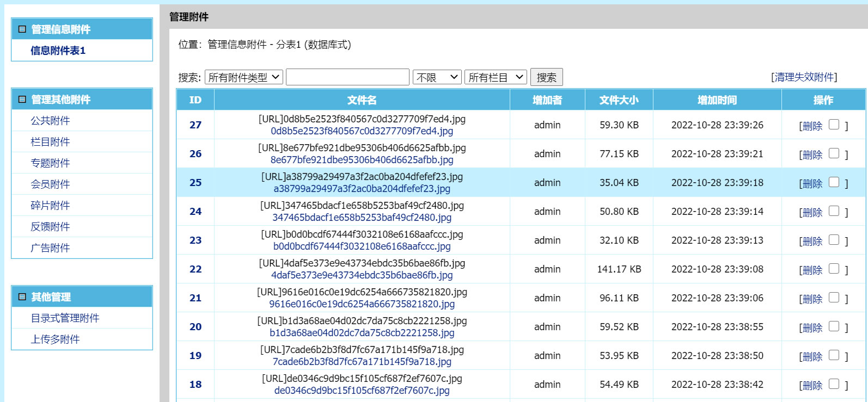Screen dimensions: 868x402
Task: Delete attachment with ID 27 via 删除
Action: tap(812, 126)
